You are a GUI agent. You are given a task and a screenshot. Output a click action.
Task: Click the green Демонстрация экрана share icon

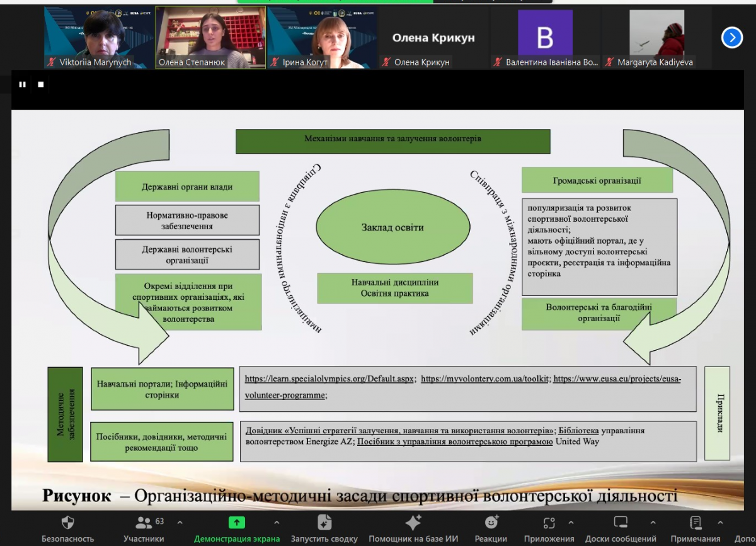[x=237, y=523]
